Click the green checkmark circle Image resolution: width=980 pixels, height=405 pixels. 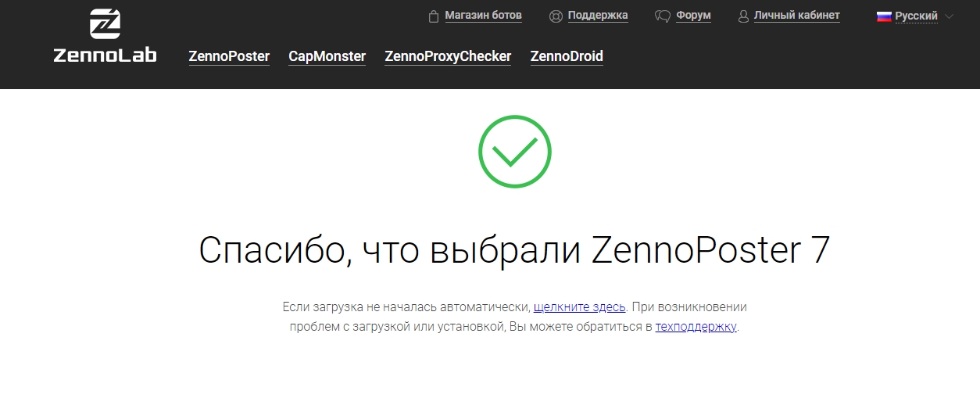[515, 152]
